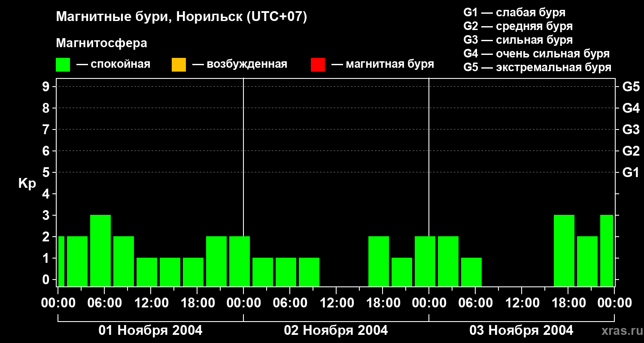Click the '18:00' tick label of 03 Ноября
The width and height of the screenshot is (644, 343).
pyautogui.click(x=568, y=303)
